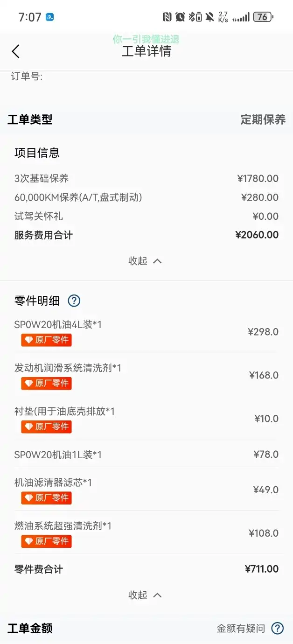This screenshot has width=293, height=644.
Task: Select the 3次基础保养 item row
Action: coord(146,178)
